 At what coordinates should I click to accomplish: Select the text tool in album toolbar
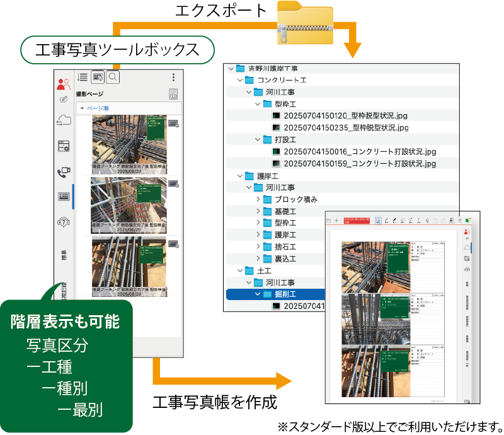point(419,221)
